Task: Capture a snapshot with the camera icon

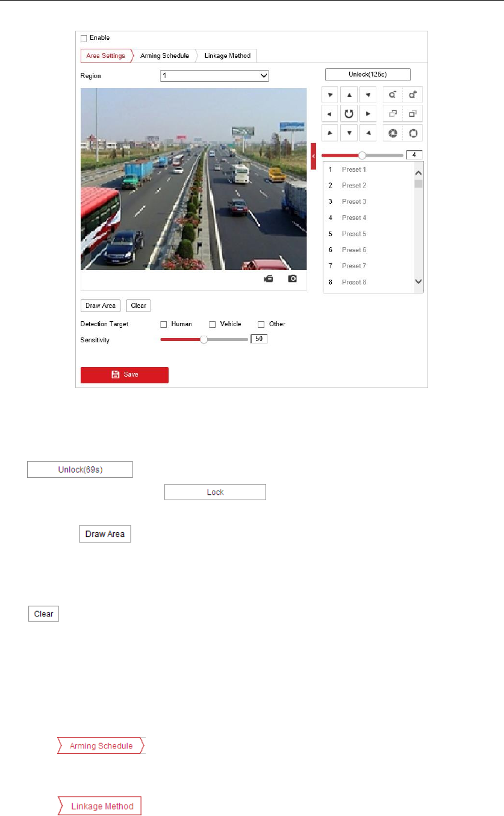Action: pos(292,279)
